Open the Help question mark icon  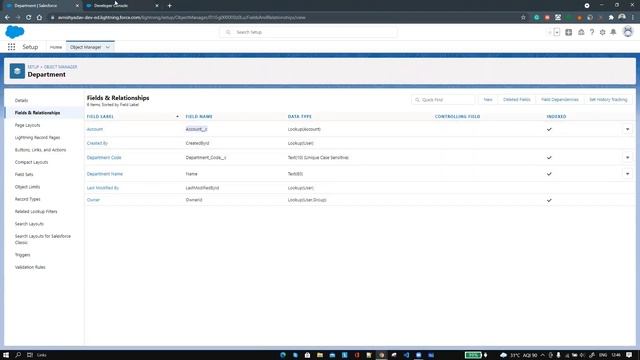[x=592, y=32]
